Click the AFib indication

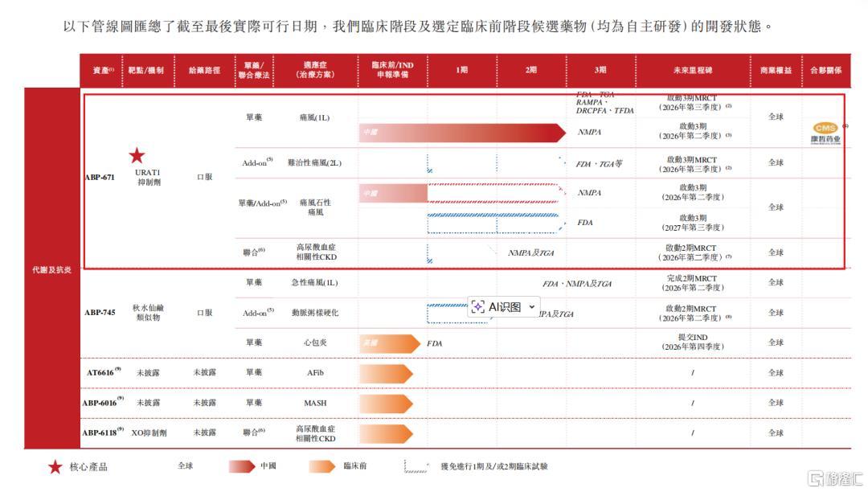tap(315, 372)
